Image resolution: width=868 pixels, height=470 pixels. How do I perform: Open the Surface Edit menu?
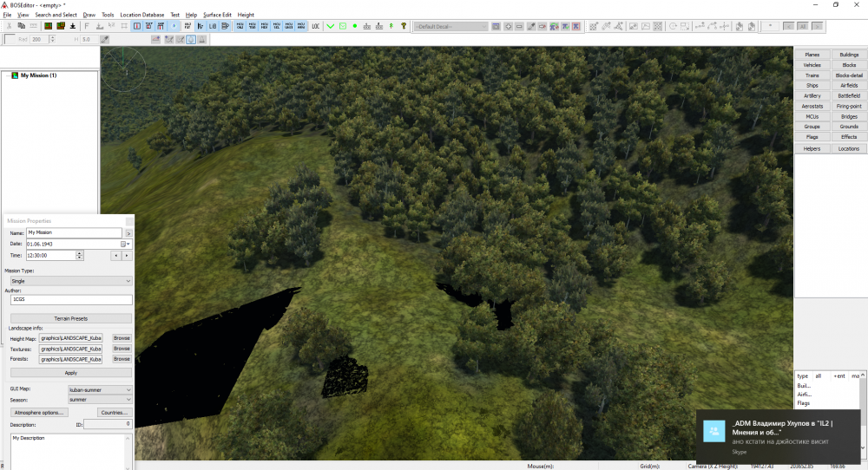click(x=217, y=15)
